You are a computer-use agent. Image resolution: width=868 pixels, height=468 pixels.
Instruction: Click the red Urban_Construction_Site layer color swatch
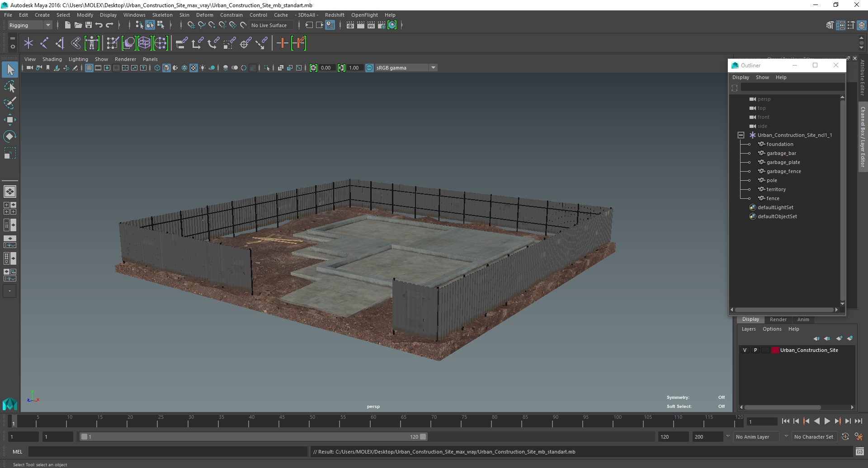775,350
